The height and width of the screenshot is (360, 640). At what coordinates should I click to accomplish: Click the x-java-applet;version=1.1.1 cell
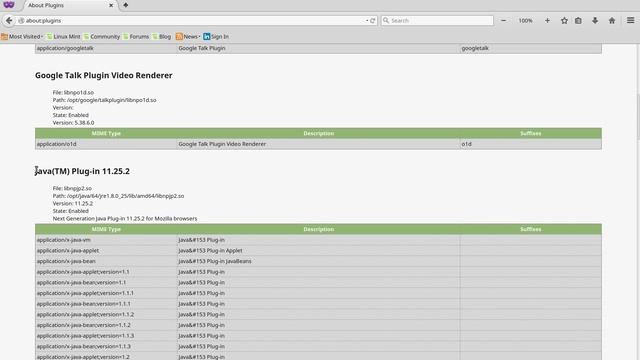(106, 293)
